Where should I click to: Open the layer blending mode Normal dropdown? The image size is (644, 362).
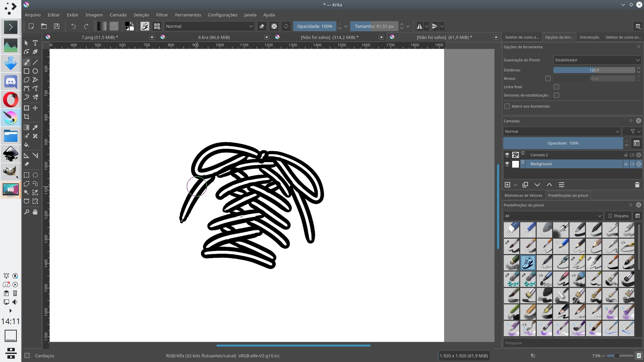(562, 131)
